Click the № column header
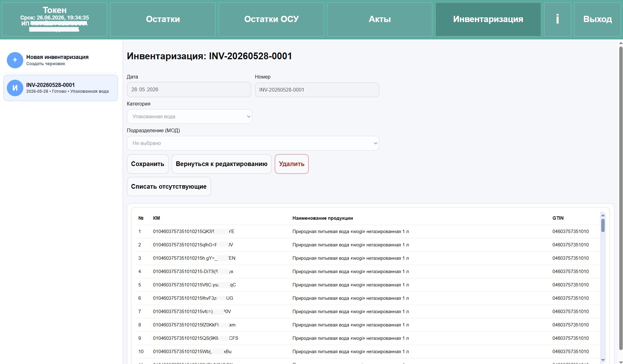The image size is (623, 364). 141,218
